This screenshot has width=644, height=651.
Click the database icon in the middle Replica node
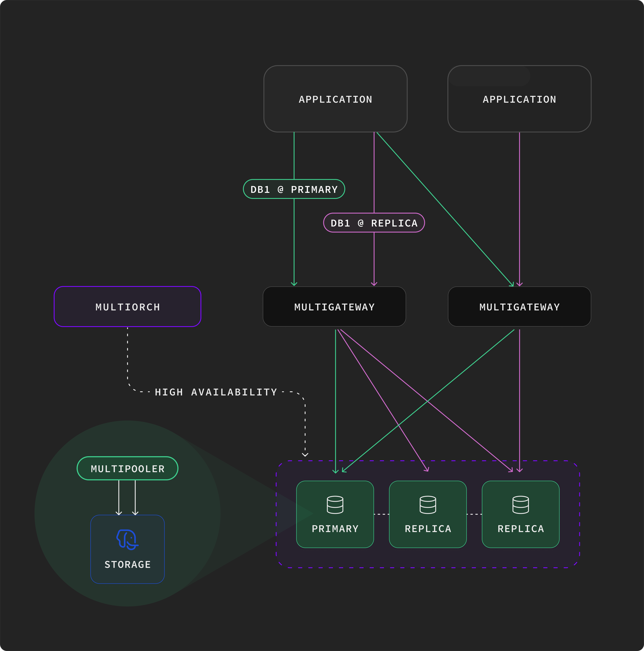coord(428,505)
